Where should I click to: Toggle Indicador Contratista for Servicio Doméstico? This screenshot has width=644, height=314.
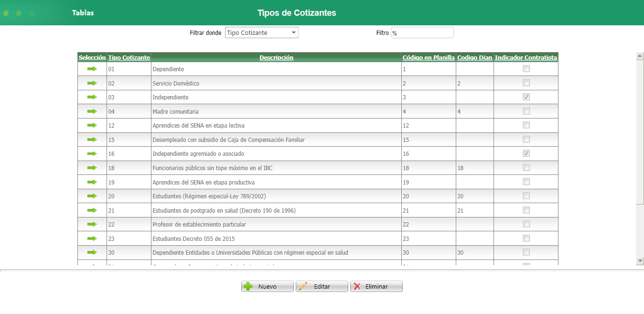click(526, 83)
